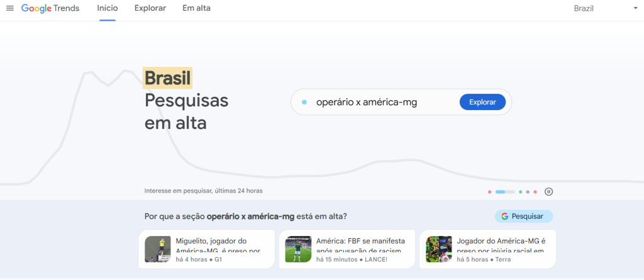Click the blue dot beside search term

pos(304,102)
